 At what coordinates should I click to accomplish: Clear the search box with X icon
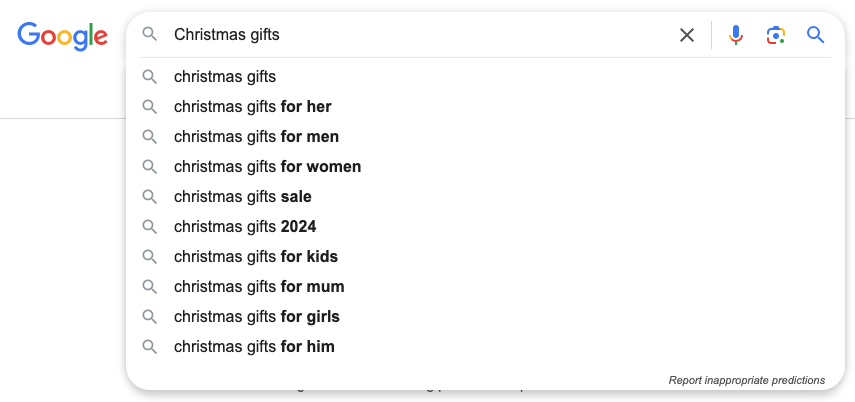(x=687, y=35)
